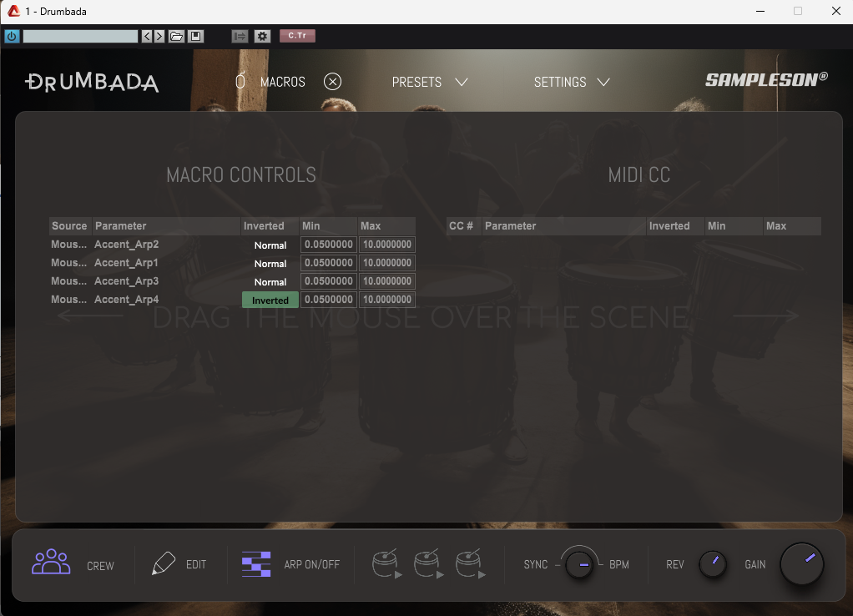Click the C.Tr button
Image resolution: width=853 pixels, height=616 pixels.
coord(297,36)
